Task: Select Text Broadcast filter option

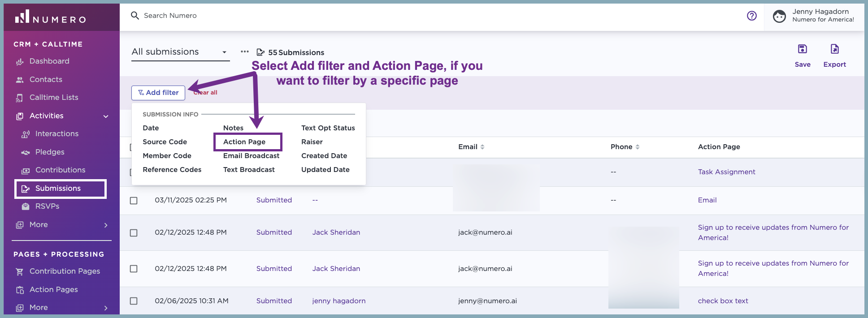Action: (249, 170)
